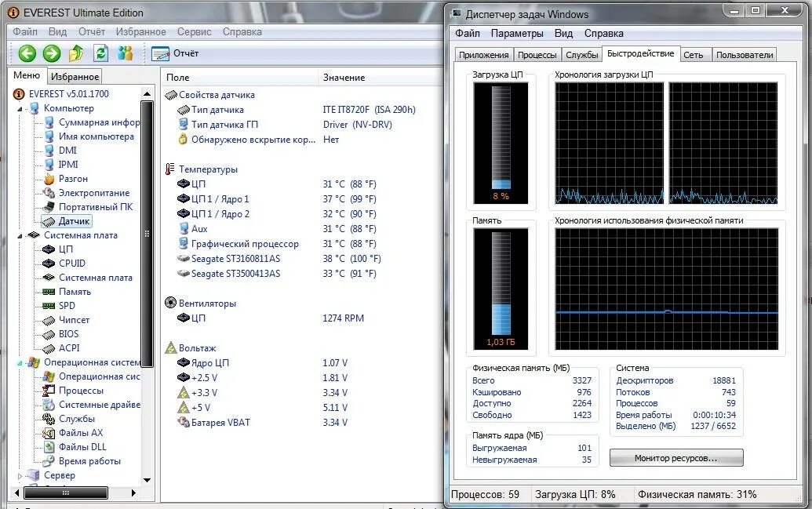Open the BIOS icon item
The width and height of the screenshot is (812, 509).
(49, 334)
